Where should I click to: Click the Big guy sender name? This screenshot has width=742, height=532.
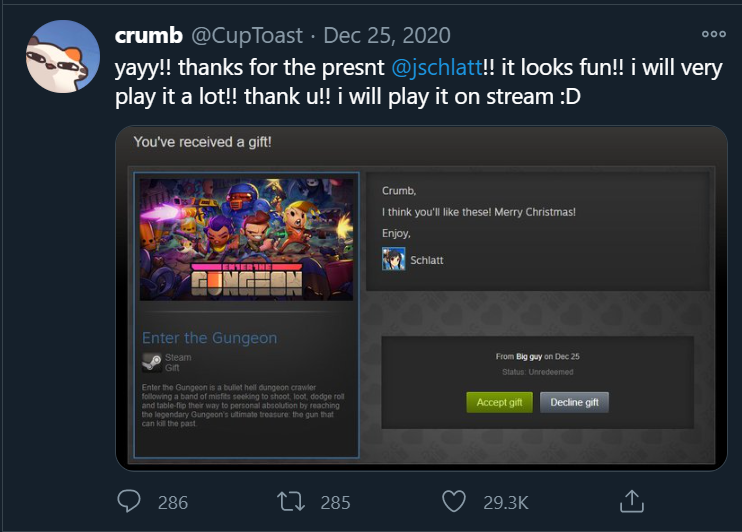point(529,356)
